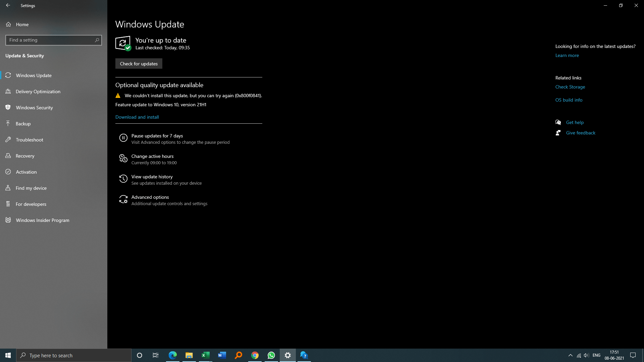This screenshot has width=644, height=362.
Task: Click the Cortana circle icon on taskbar
Action: [x=140, y=355]
